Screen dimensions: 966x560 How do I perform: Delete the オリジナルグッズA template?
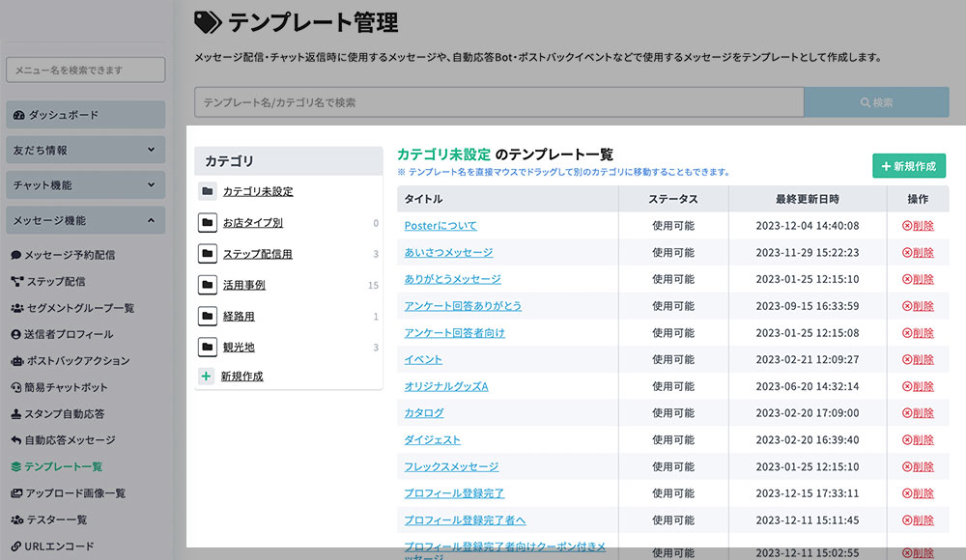[x=918, y=386]
